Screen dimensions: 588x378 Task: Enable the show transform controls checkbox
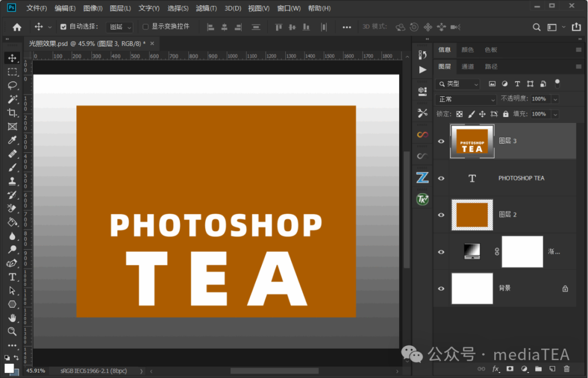tap(145, 27)
